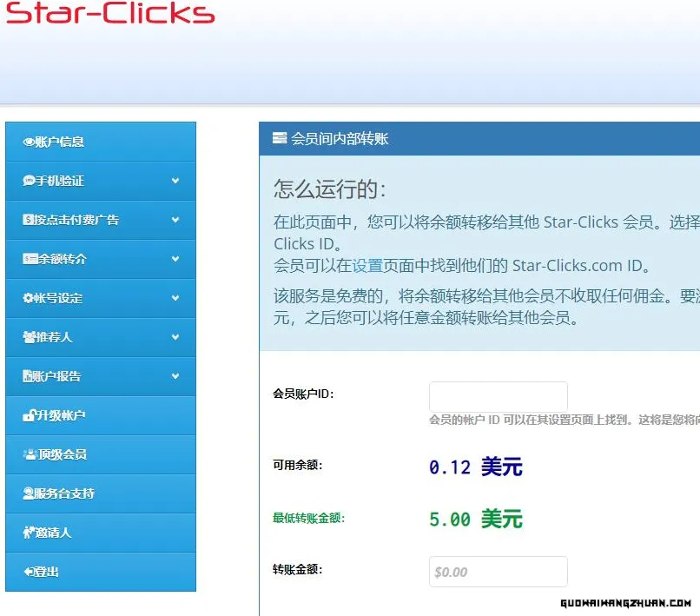Screen dimensions: 700x616
Task: Click the logout arrow icon beside 登出
Action: click(29, 572)
